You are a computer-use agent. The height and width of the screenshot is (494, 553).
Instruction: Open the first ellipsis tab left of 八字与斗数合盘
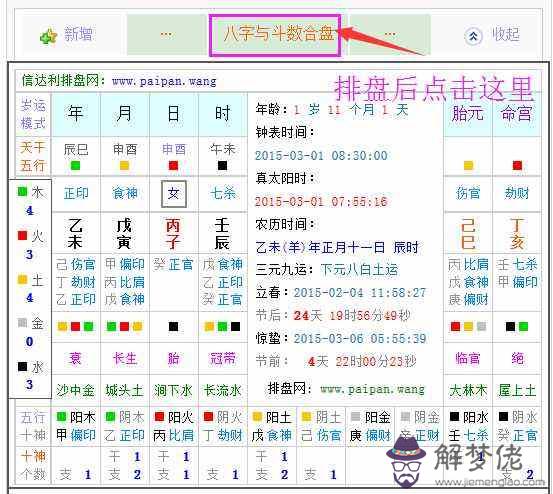(x=166, y=35)
